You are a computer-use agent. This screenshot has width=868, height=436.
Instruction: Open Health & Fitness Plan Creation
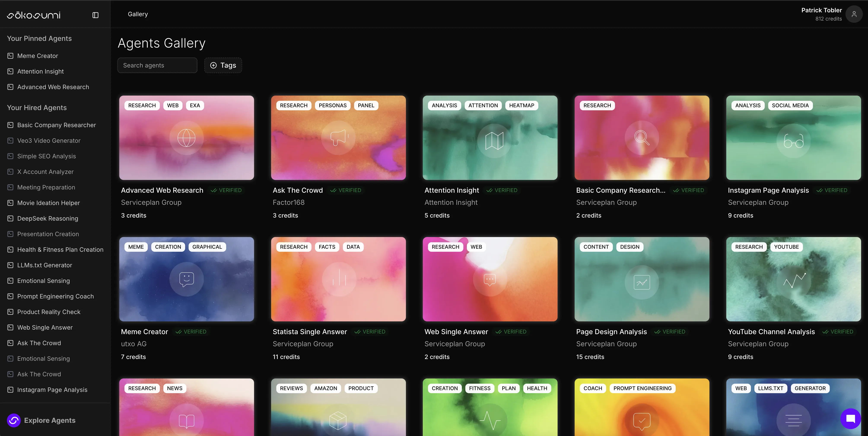coord(60,249)
